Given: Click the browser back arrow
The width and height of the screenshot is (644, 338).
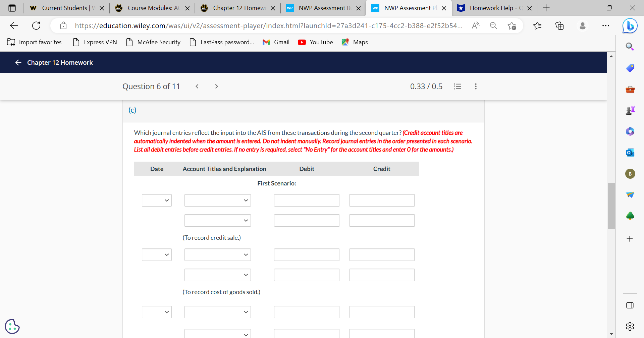Looking at the screenshot, I should point(14,25).
